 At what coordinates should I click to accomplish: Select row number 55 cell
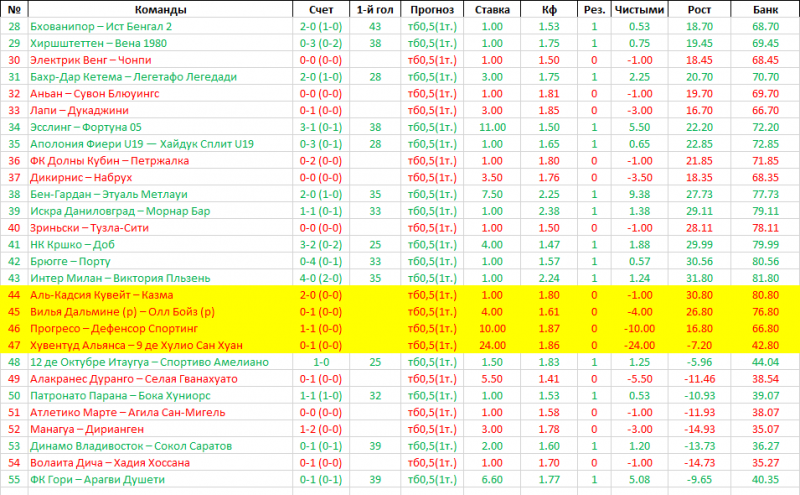click(x=14, y=480)
